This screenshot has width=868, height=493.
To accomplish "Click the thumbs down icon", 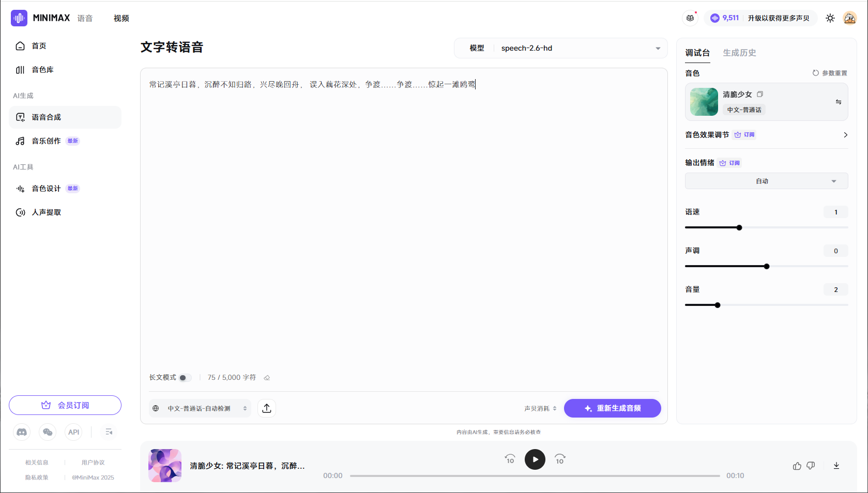I will click(x=811, y=466).
